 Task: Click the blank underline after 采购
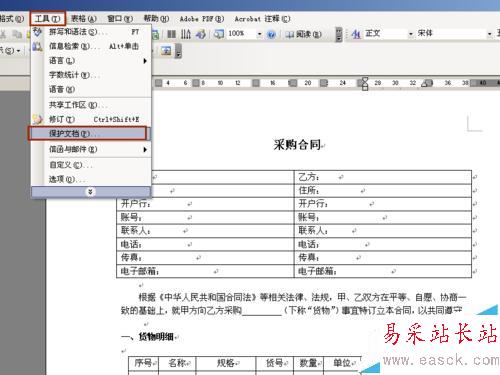(262, 311)
